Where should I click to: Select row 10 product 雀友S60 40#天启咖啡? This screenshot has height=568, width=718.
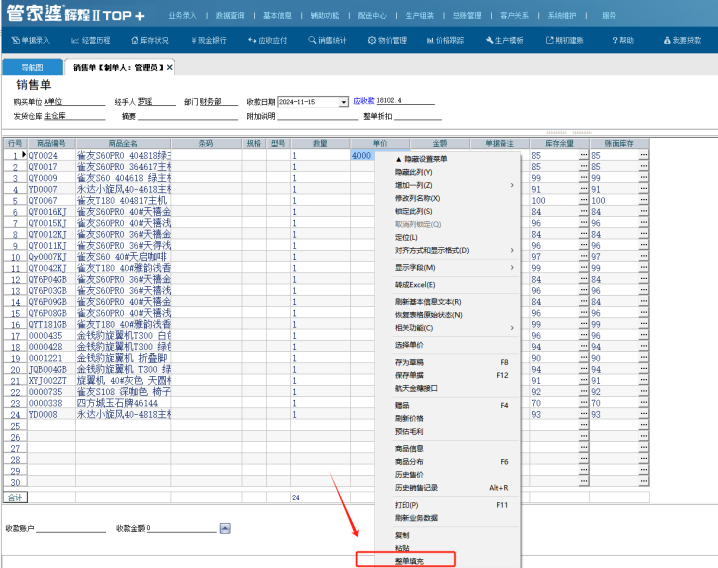tap(123, 257)
